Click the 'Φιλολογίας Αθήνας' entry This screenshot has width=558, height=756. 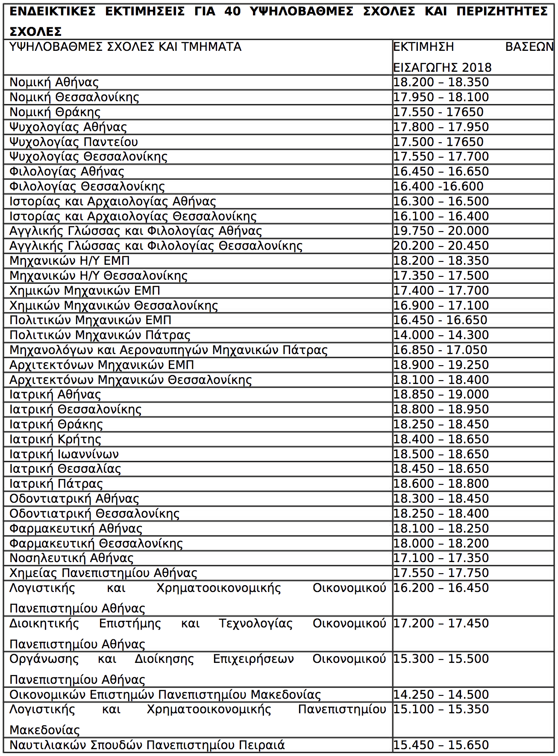(x=67, y=172)
